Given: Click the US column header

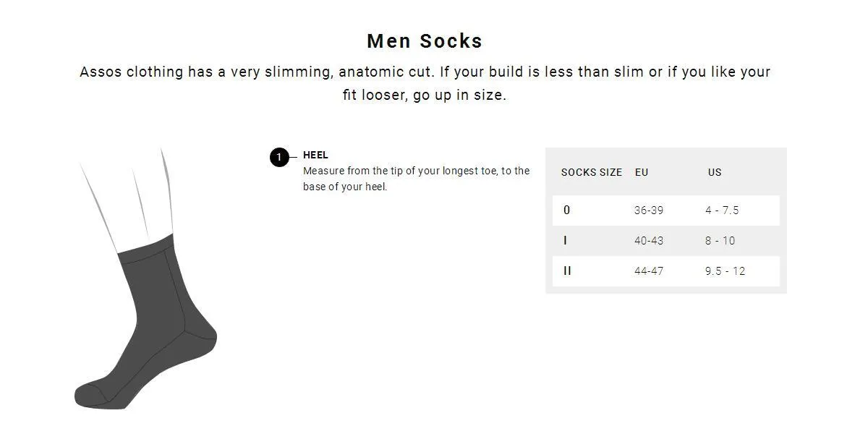Looking at the screenshot, I should coord(715,172).
